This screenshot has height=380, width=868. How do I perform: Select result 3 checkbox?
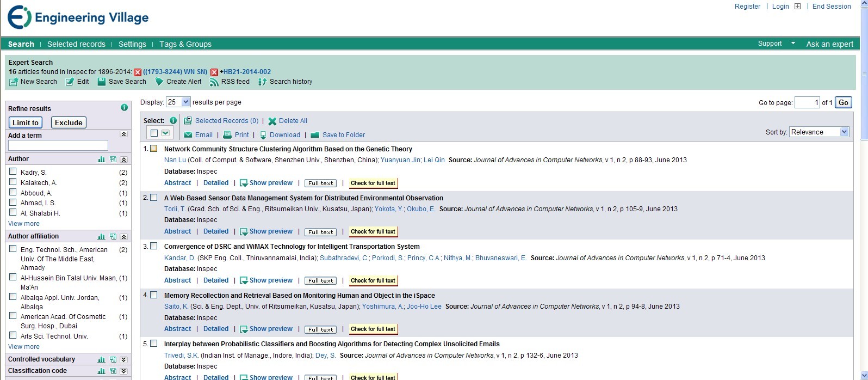[x=154, y=246]
